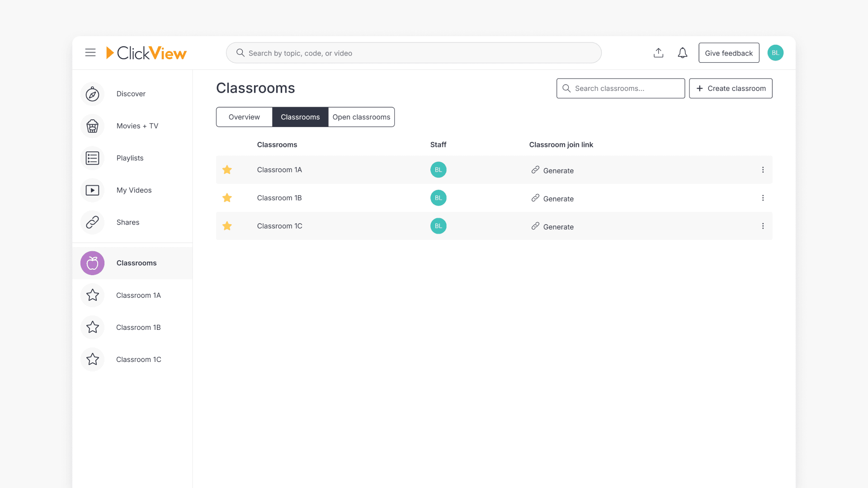Click the upload icon in header
This screenshot has width=868, height=488.
658,53
